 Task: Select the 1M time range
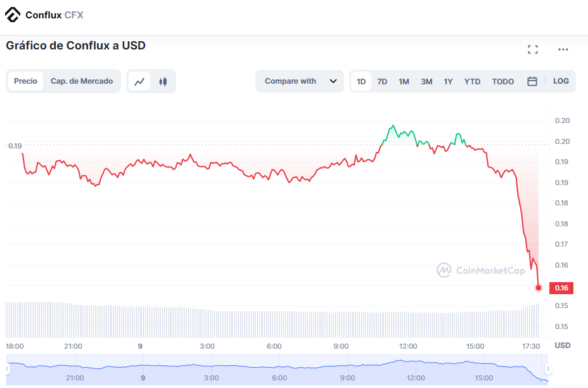tap(404, 81)
